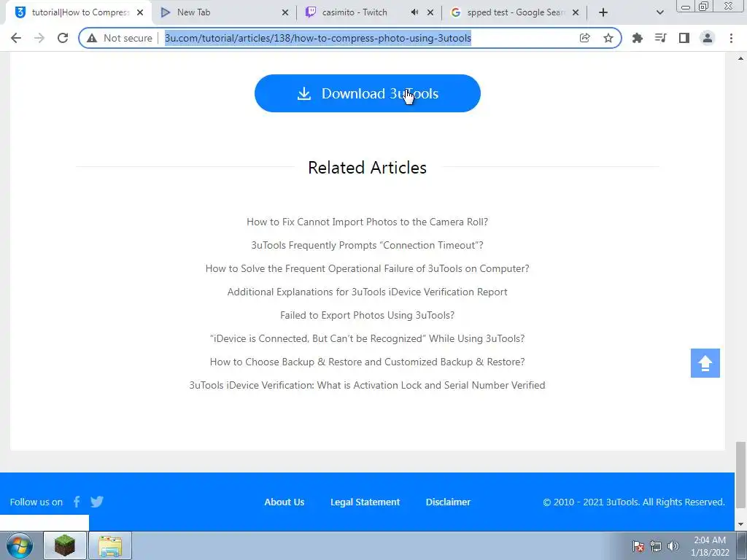The height and width of the screenshot is (560, 747).
Task: Share this page via share icon
Action: click(x=584, y=38)
